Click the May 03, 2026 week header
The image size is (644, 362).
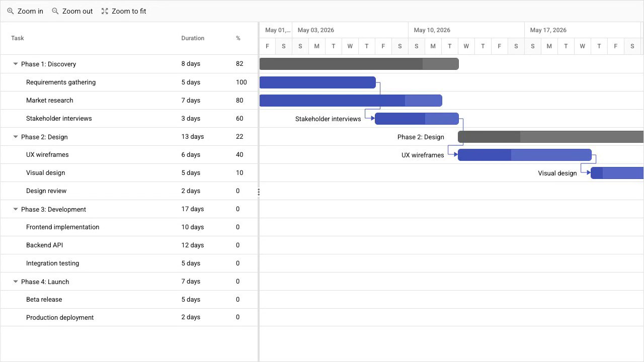tap(350, 30)
